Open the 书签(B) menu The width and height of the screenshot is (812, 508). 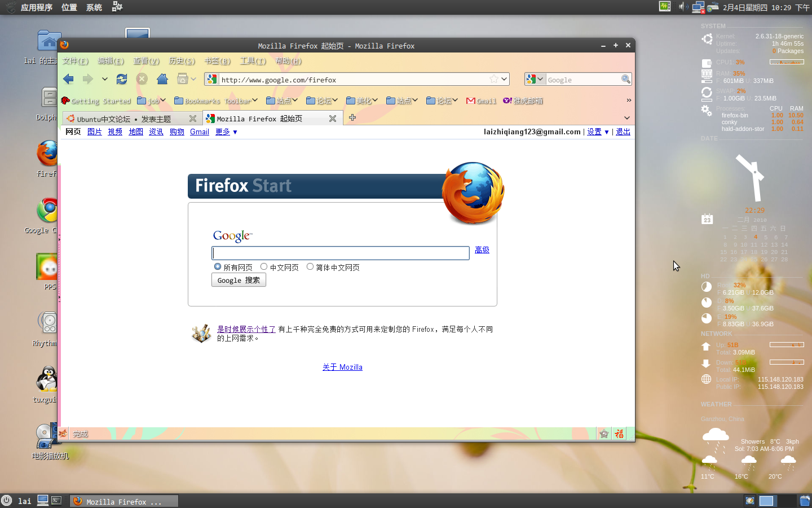[x=217, y=61]
